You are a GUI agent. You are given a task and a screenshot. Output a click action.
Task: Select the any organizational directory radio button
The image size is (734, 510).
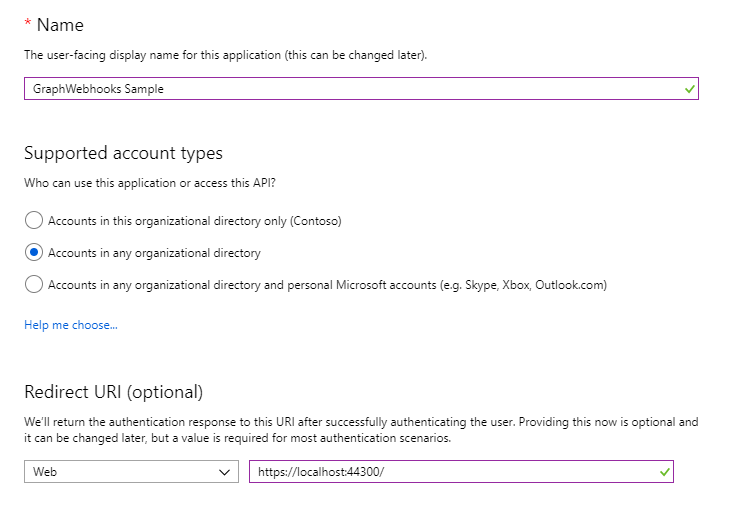[x=34, y=252]
